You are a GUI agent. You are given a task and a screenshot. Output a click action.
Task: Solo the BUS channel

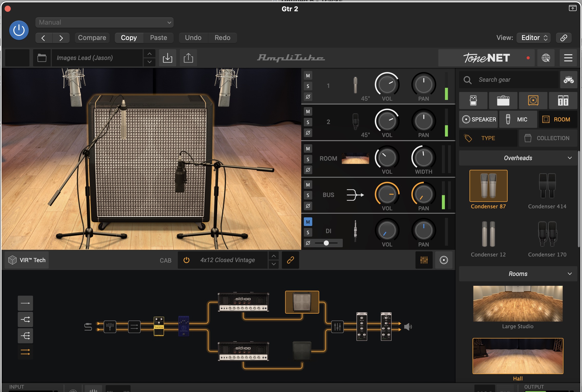tap(308, 195)
